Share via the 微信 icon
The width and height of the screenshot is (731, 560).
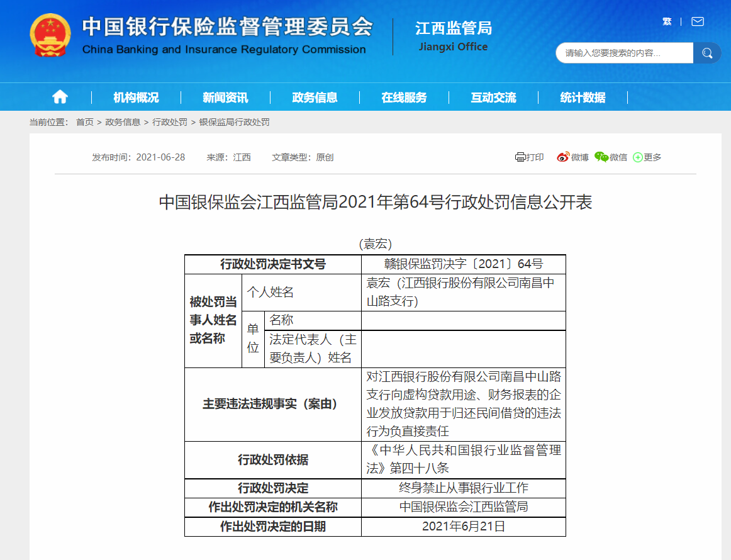tap(601, 157)
